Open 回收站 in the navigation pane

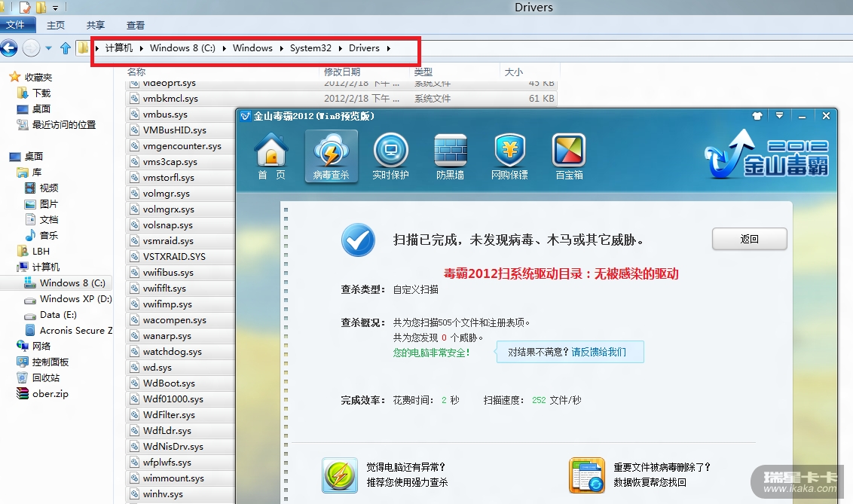coord(46,378)
